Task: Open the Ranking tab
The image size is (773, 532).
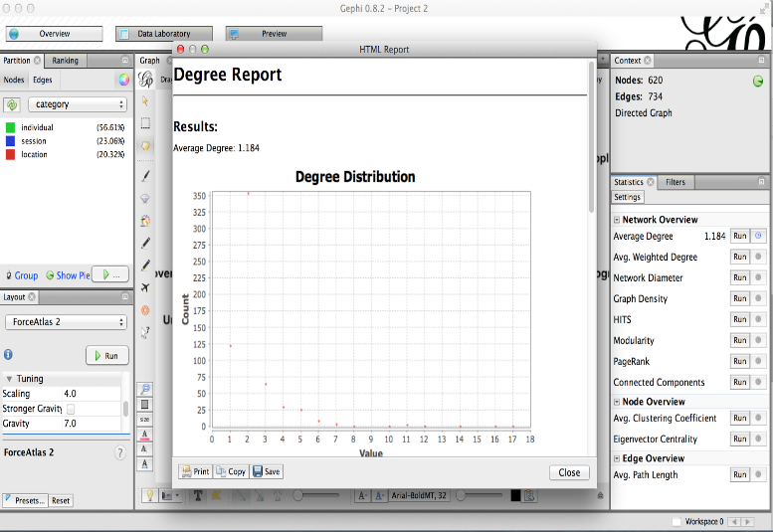Action: 65,60
